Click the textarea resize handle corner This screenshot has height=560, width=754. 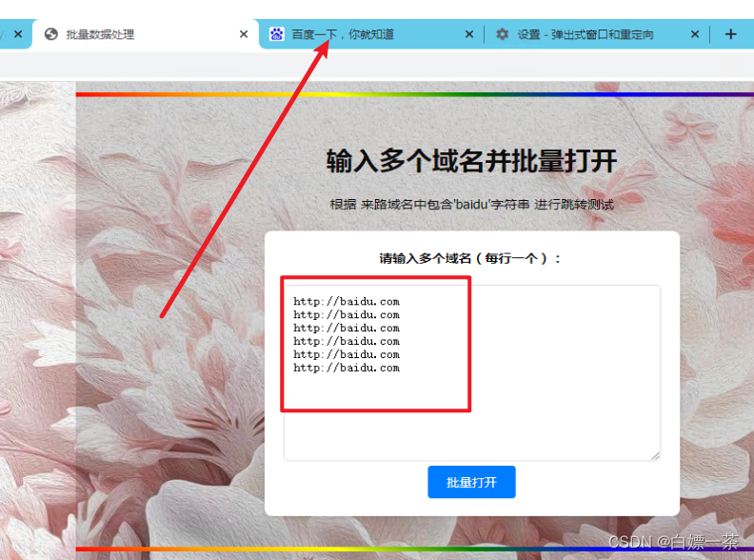point(655,455)
